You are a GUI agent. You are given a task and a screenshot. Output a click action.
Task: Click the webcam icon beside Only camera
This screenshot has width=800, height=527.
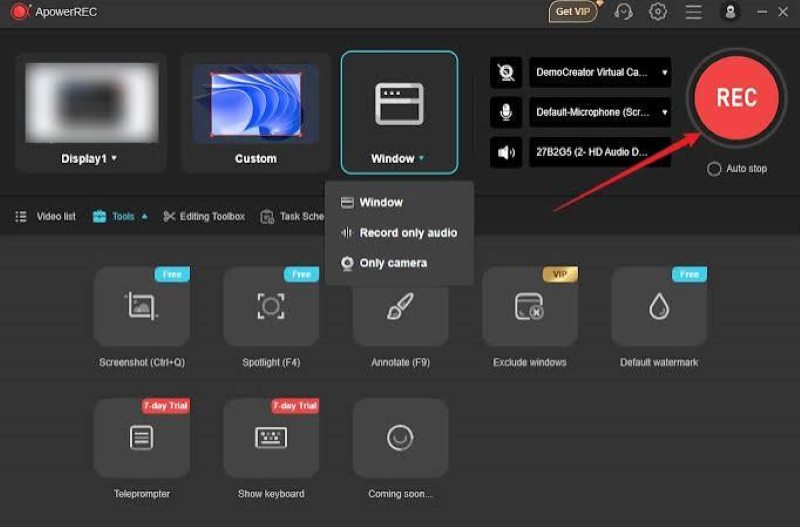click(x=347, y=263)
